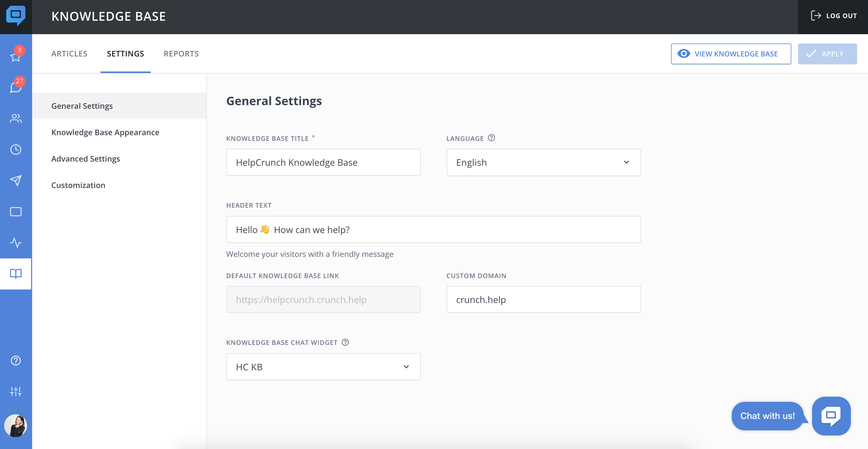Viewport: 868px width, 449px height.
Task: Click the user profile avatar
Action: click(16, 426)
